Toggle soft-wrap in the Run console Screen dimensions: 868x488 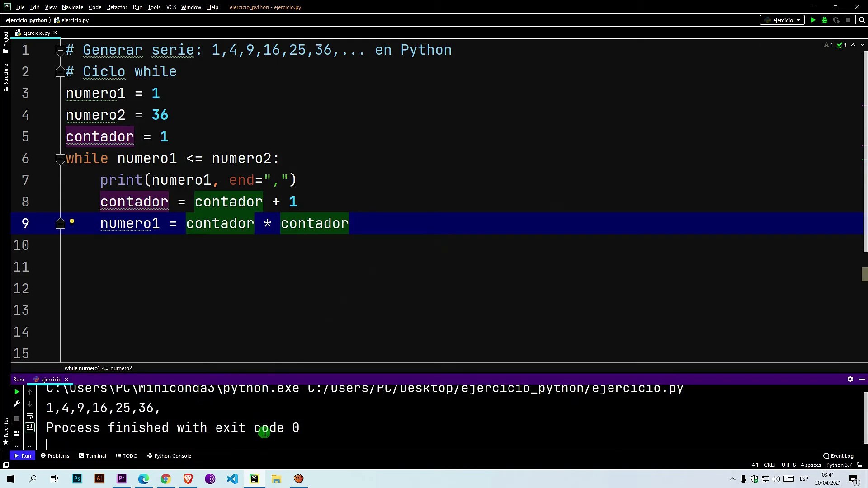point(30,416)
